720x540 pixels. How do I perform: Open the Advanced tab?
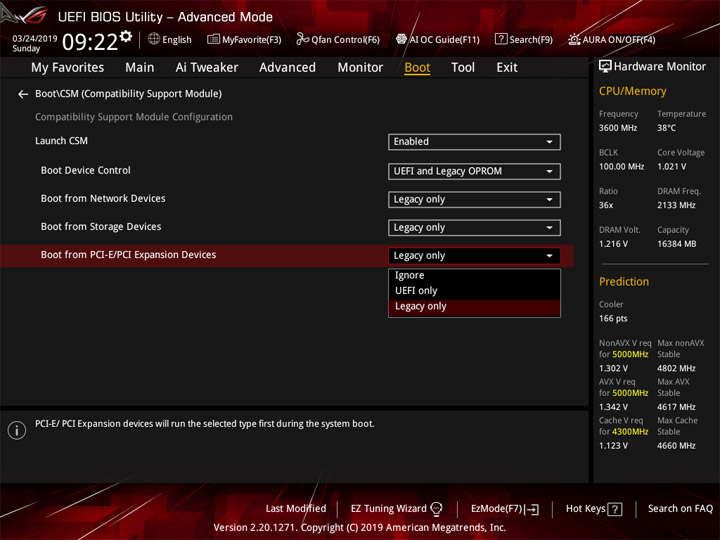coord(287,68)
